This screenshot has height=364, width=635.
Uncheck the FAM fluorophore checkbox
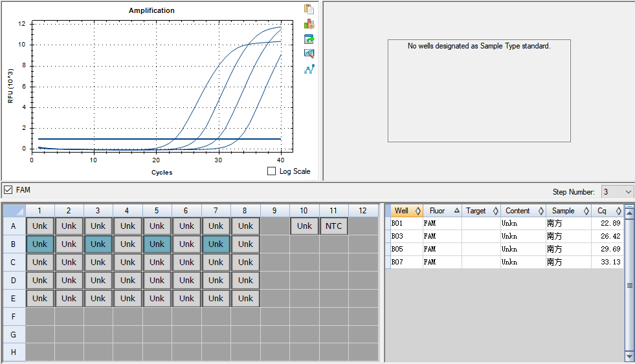pos(8,189)
